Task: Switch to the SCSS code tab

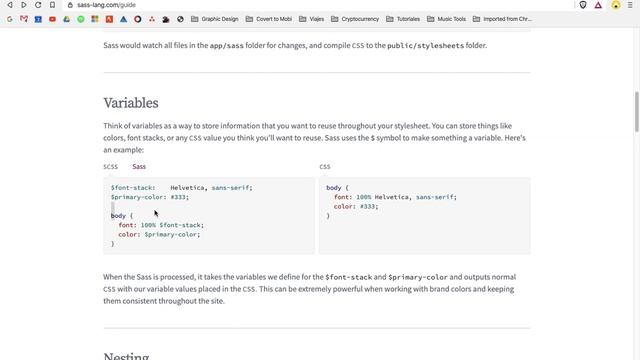Action: click(x=111, y=167)
